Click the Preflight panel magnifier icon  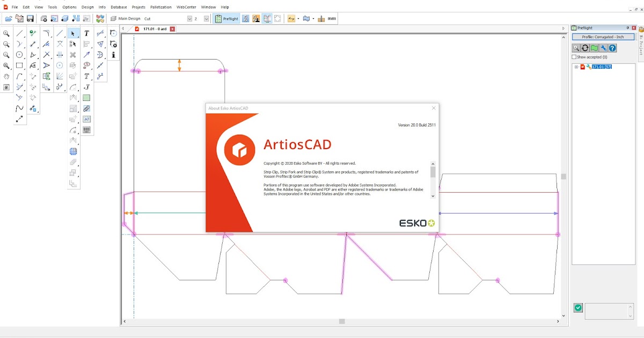[x=576, y=48]
